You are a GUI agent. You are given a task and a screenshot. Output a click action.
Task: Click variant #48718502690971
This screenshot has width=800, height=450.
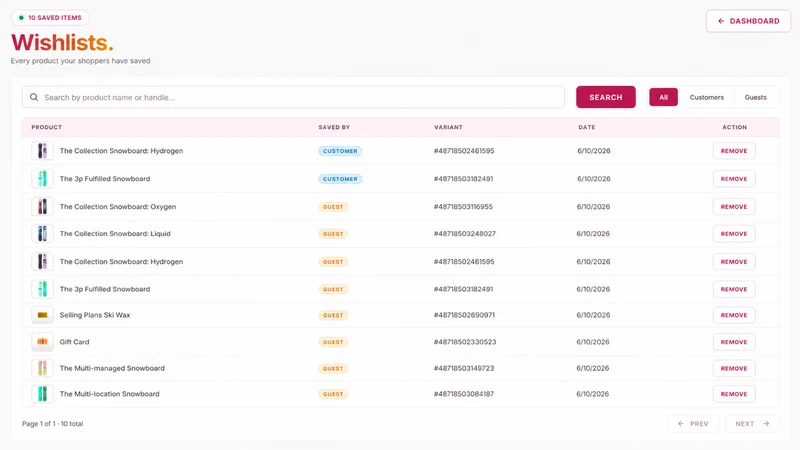pos(464,315)
